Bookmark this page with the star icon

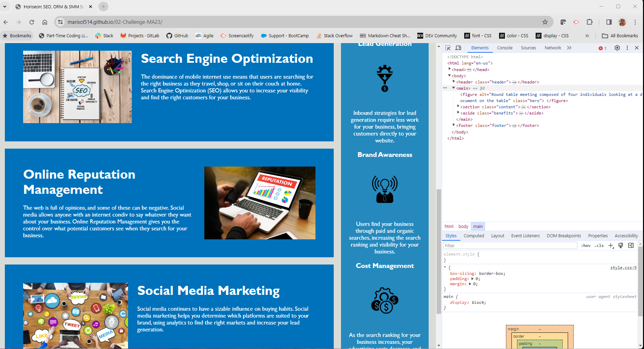tap(545, 22)
